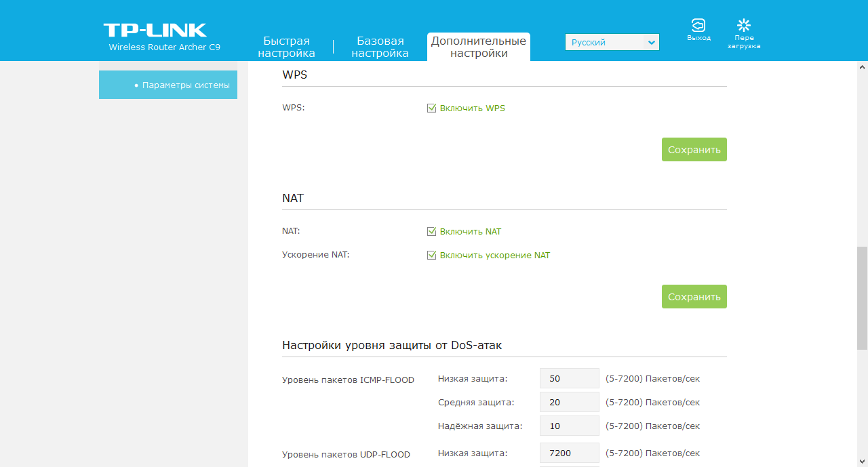Open the Русский language dropdown

612,42
